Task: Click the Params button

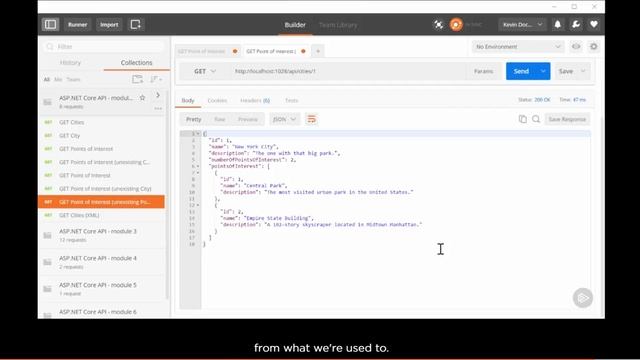Action: click(483, 71)
